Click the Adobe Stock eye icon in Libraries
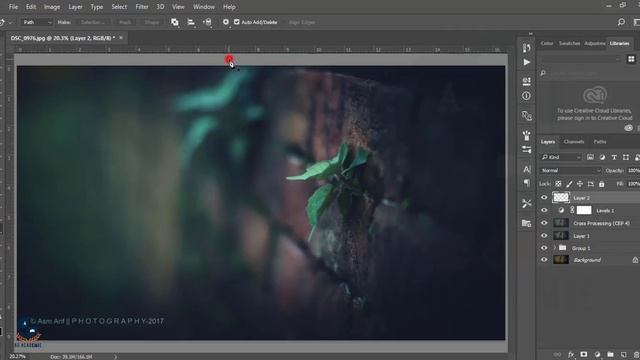 629,128
